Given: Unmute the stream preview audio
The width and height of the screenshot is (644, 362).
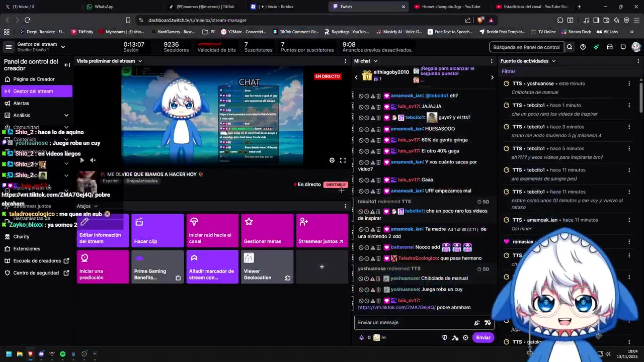Looking at the screenshot, I should tap(93, 160).
